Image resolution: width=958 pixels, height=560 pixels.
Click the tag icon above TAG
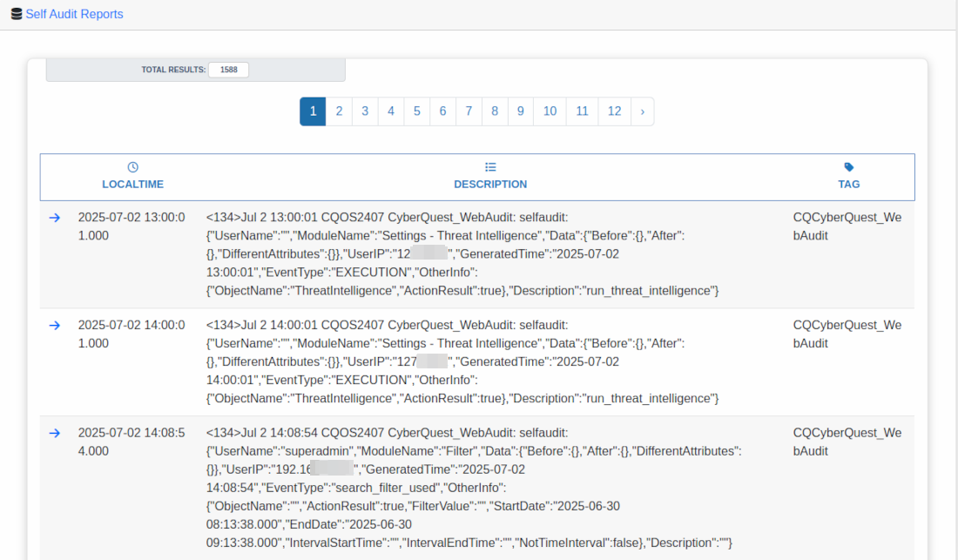click(x=849, y=167)
